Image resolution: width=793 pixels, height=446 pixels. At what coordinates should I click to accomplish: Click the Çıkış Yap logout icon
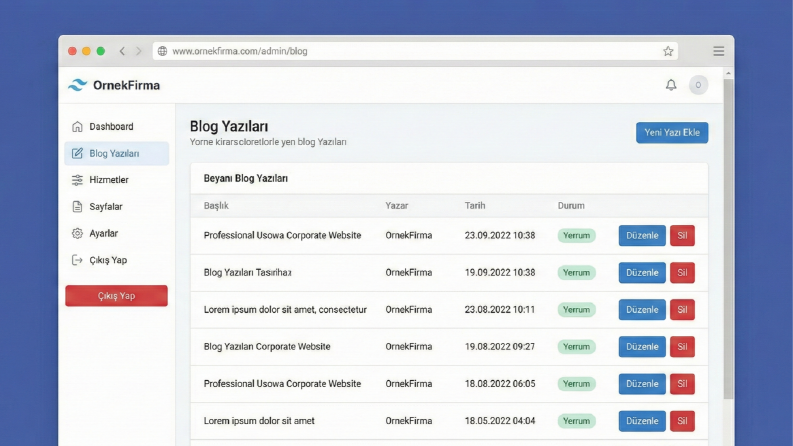(x=77, y=260)
